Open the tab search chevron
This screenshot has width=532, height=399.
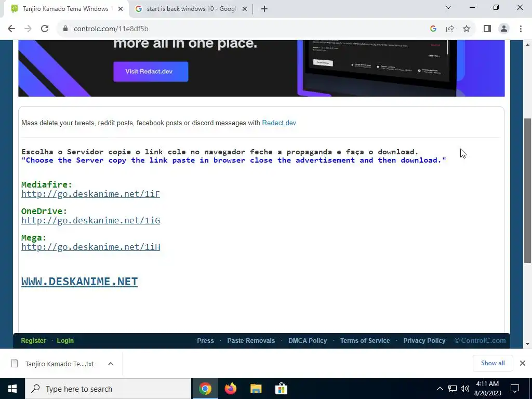point(448,7)
